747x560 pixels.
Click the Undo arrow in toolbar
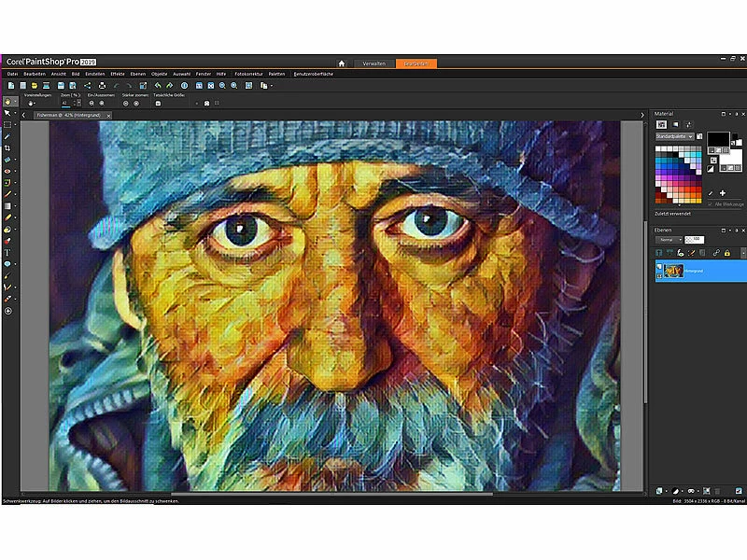point(159,86)
